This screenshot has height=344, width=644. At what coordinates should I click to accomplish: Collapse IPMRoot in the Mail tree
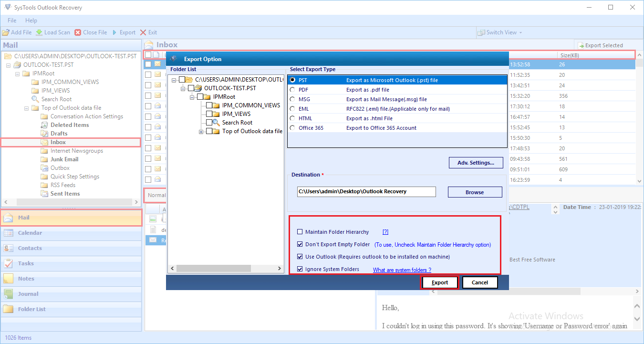coord(17,73)
